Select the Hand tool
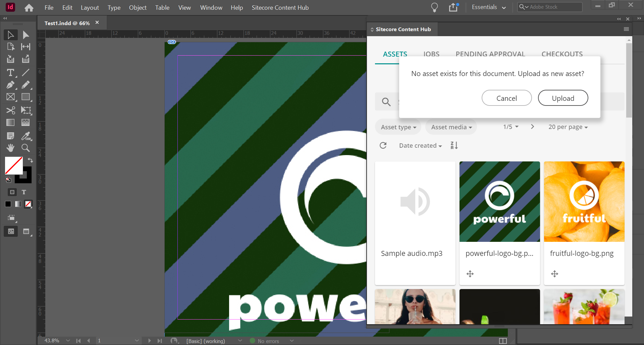Viewport: 644px width, 345px height. [x=10, y=148]
